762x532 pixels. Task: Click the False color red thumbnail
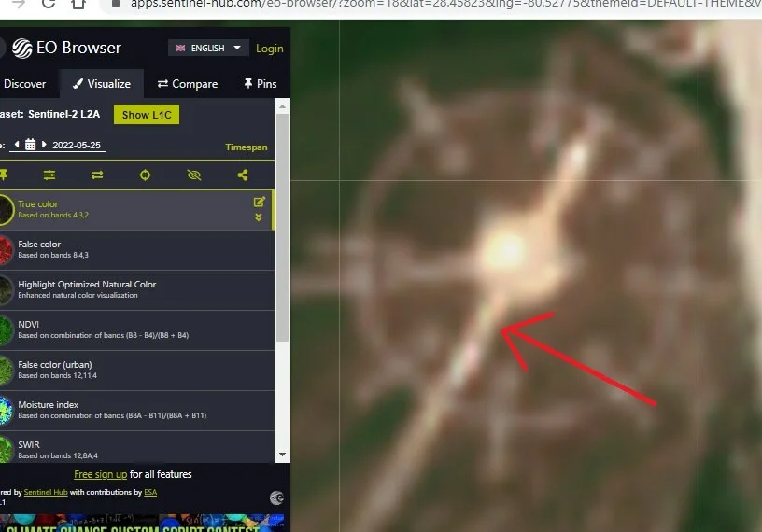click(6, 250)
